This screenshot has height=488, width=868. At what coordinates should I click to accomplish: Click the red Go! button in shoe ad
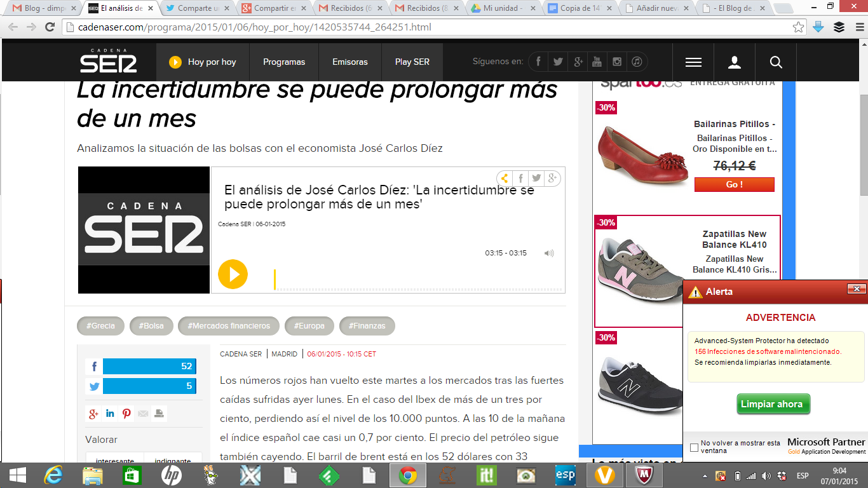coord(735,184)
